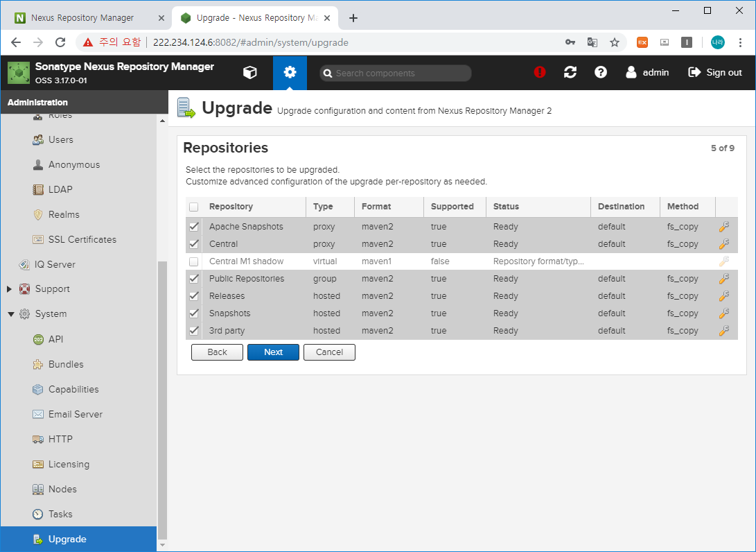Image resolution: width=756 pixels, height=552 pixels.
Task: Click the Bundles puzzle icon
Action: coord(37,364)
